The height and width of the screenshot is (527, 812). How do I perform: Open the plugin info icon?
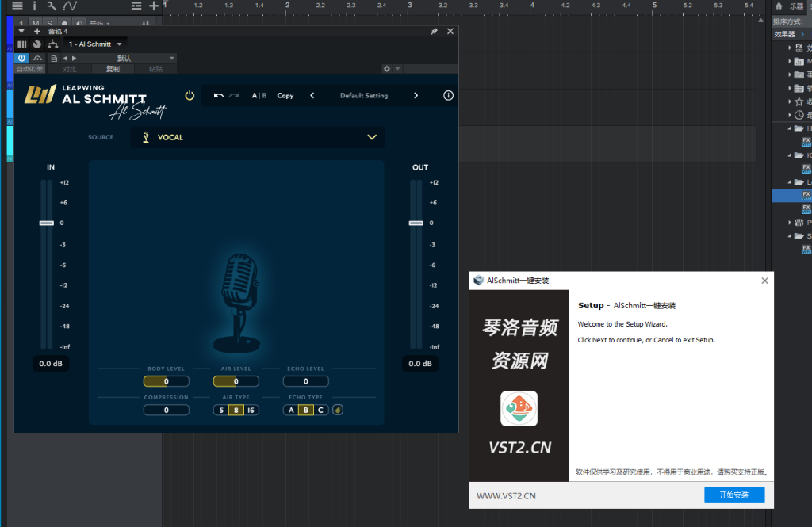448,96
